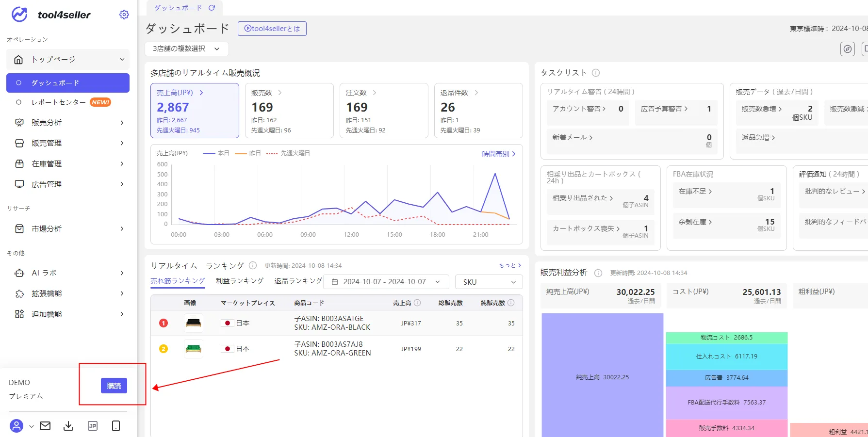Open アカウント警告 alert link

(x=579, y=109)
